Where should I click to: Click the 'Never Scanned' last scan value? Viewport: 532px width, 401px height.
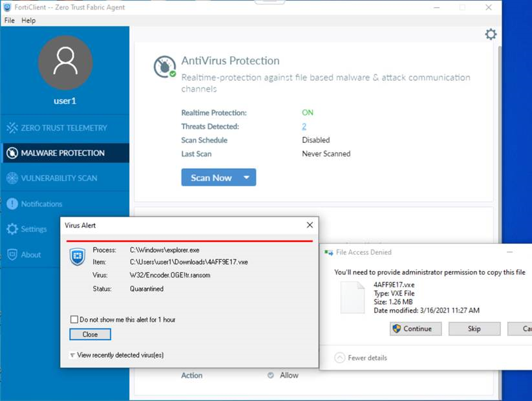(326, 153)
